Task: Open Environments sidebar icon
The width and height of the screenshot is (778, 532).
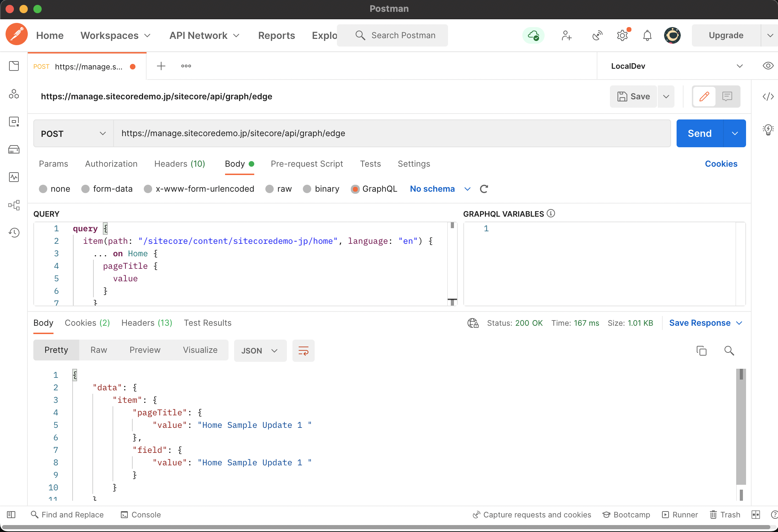Action: (x=14, y=122)
